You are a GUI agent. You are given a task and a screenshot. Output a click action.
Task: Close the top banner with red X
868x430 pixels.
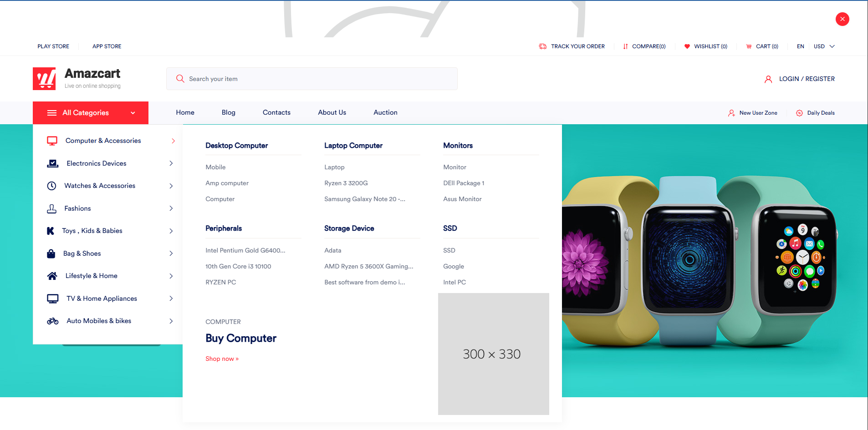842,19
